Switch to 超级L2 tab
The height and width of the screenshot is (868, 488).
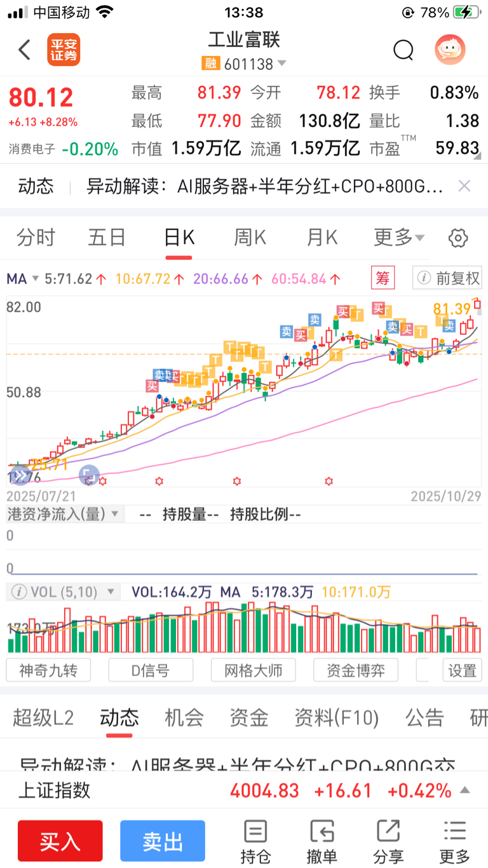(x=43, y=718)
